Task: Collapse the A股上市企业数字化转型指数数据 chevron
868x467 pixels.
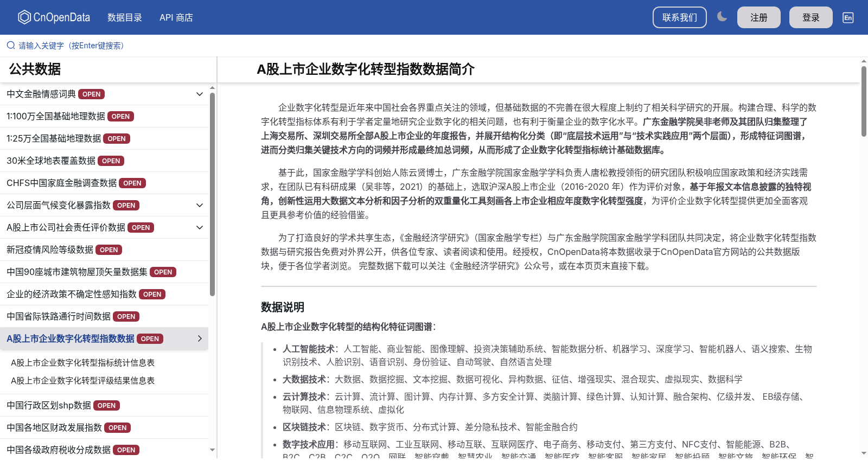Action: (x=200, y=338)
